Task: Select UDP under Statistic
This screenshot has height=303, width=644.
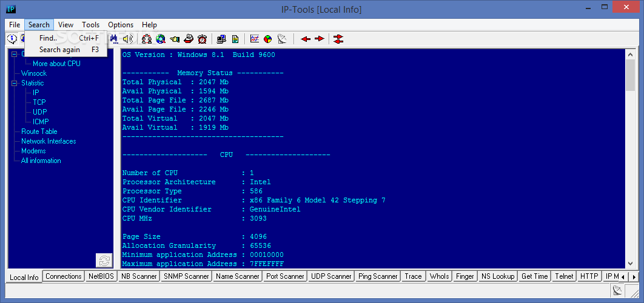Action: pyautogui.click(x=40, y=112)
